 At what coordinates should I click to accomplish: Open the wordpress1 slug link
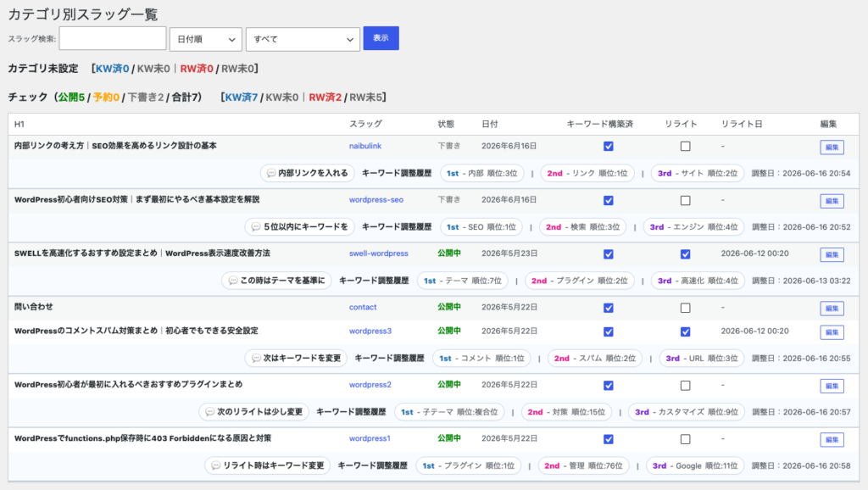[x=370, y=438]
